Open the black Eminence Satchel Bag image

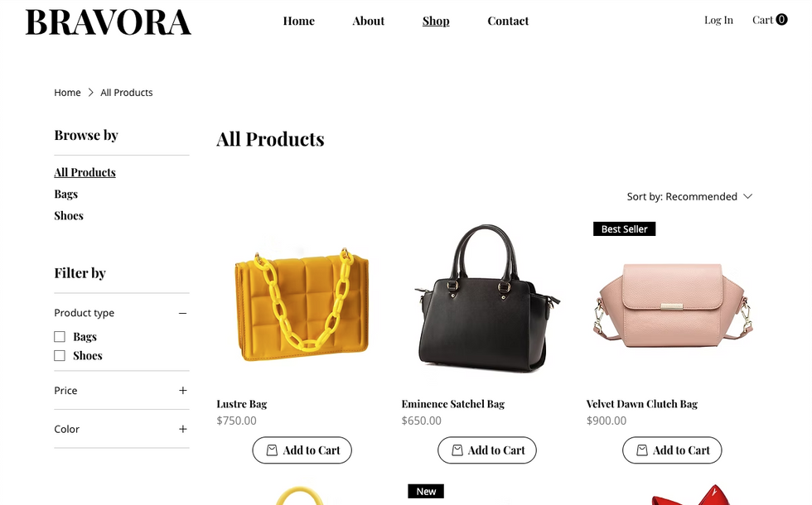(x=487, y=299)
